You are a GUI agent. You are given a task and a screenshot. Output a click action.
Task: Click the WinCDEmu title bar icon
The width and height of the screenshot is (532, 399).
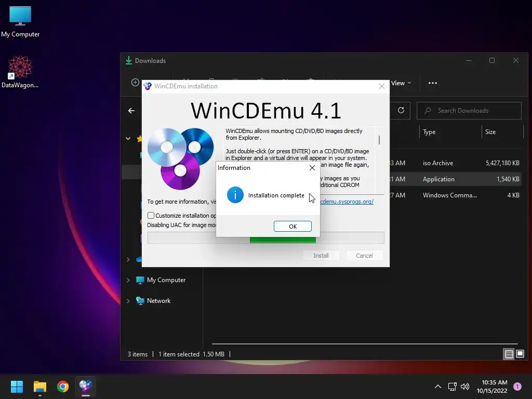click(148, 86)
